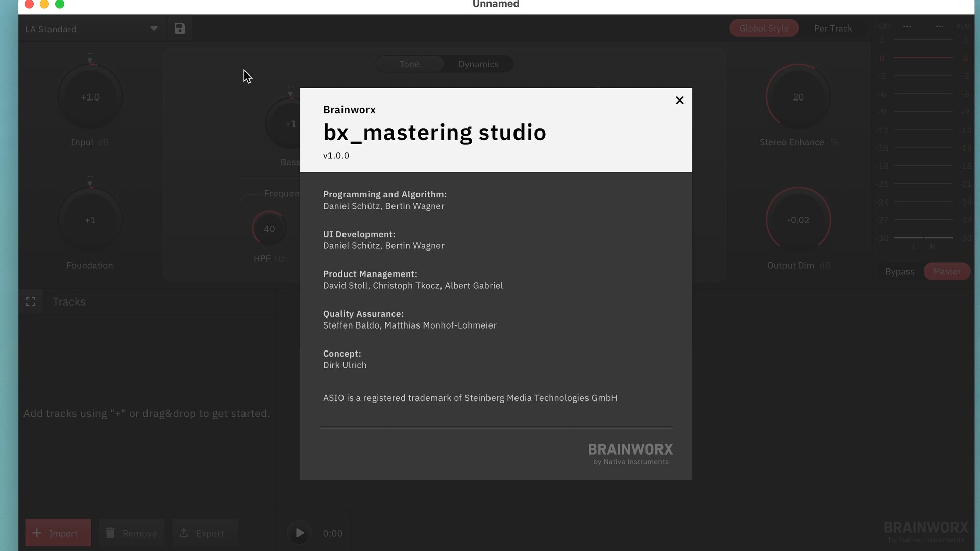
Task: Select the Dynamics tab
Action: click(x=478, y=64)
